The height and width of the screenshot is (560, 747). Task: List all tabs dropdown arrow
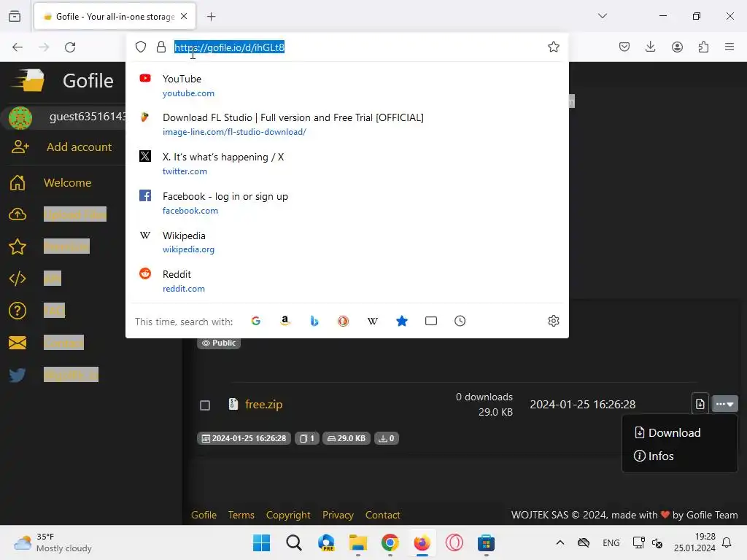pyautogui.click(x=603, y=16)
